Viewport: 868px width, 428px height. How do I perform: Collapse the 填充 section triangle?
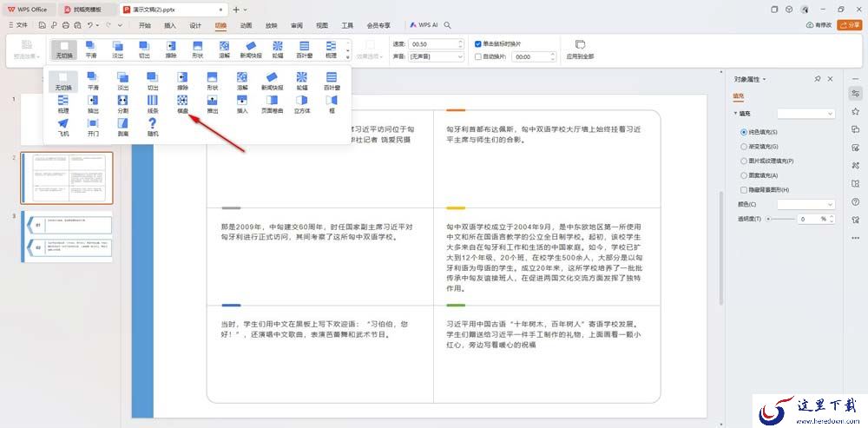tap(736, 114)
